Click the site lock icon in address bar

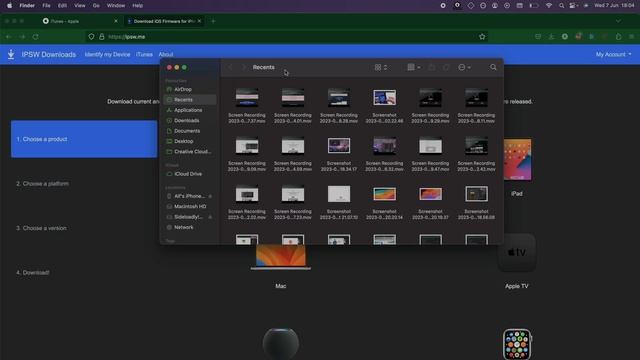(102, 37)
